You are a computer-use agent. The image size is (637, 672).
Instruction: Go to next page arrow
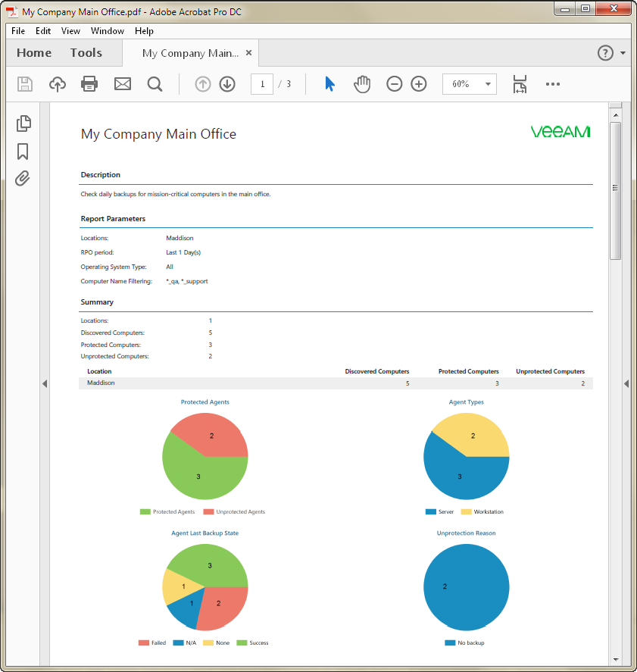[x=227, y=84]
